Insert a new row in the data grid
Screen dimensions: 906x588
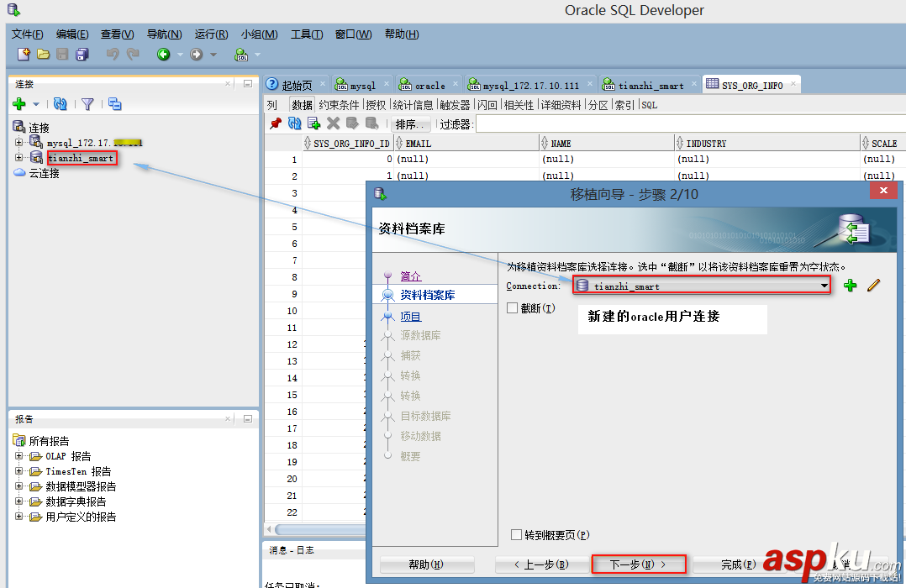[x=313, y=123]
